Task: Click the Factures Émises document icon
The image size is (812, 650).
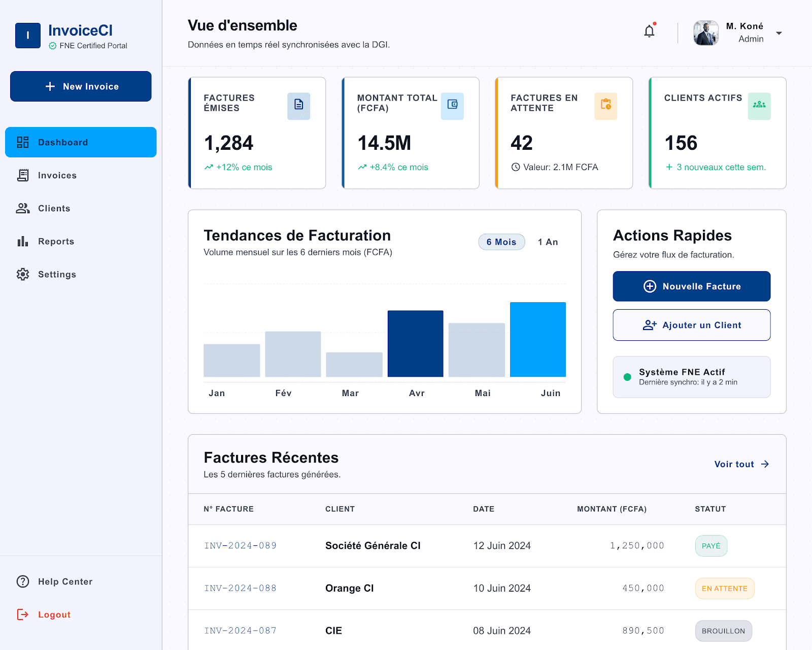Action: (x=298, y=106)
